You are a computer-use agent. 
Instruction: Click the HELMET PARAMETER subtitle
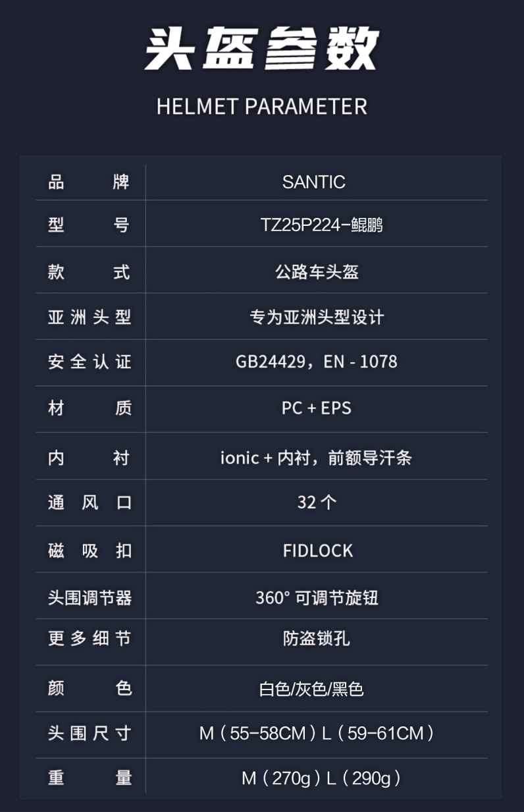(261, 106)
